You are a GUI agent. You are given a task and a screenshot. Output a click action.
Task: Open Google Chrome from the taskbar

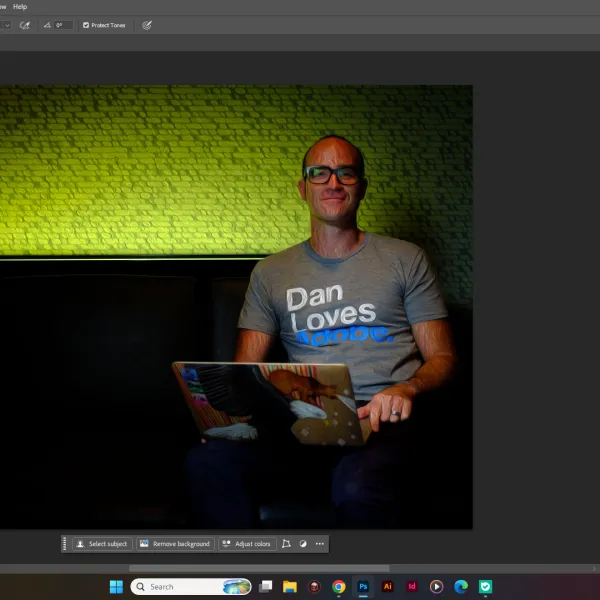point(339,586)
